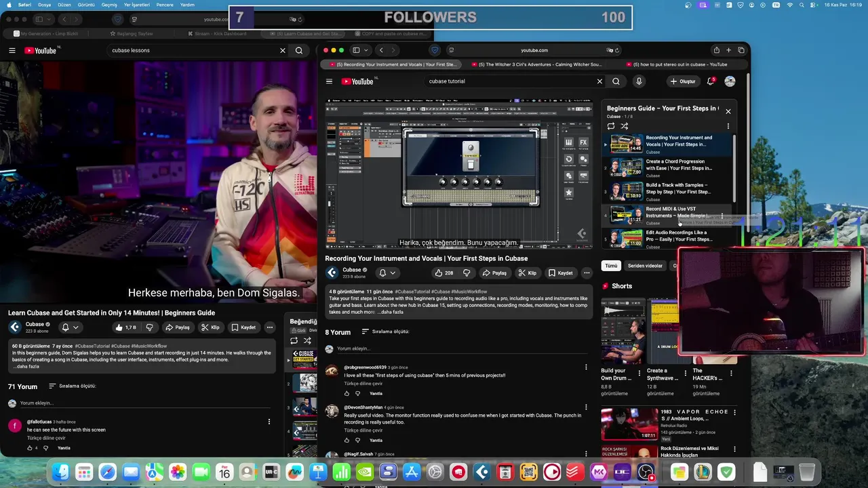Click 'Klip' button in front window
The height and width of the screenshot is (488, 868).
527,273
